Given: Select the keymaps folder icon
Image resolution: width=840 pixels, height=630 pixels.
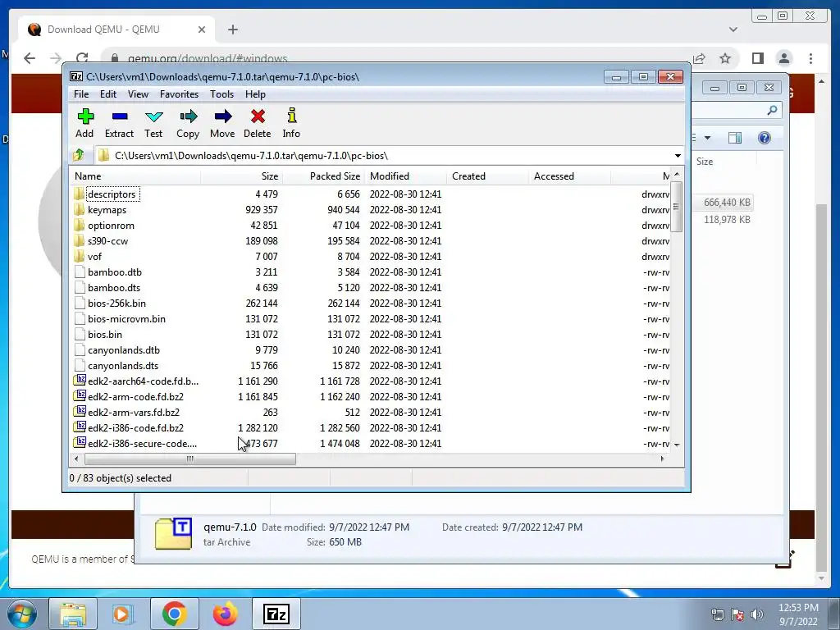Looking at the screenshot, I should (80, 209).
